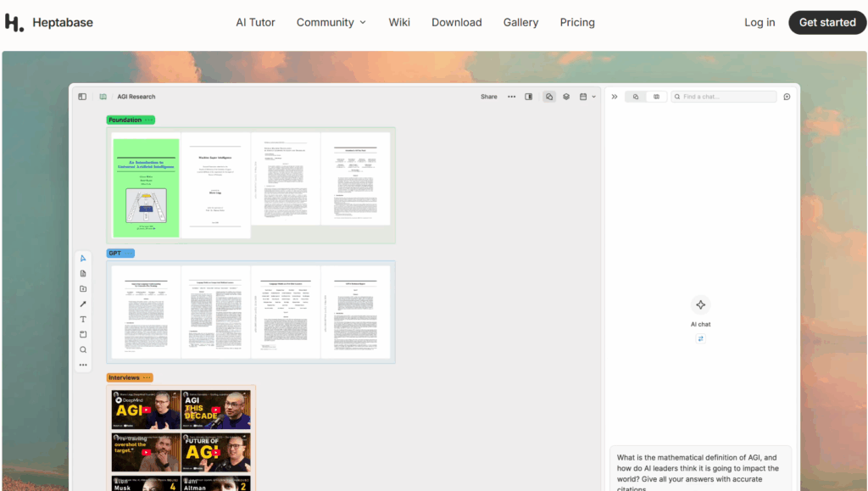The image size is (868, 491).
Task: Open the Machine Super Intelligence PDF card
Action: (x=215, y=186)
